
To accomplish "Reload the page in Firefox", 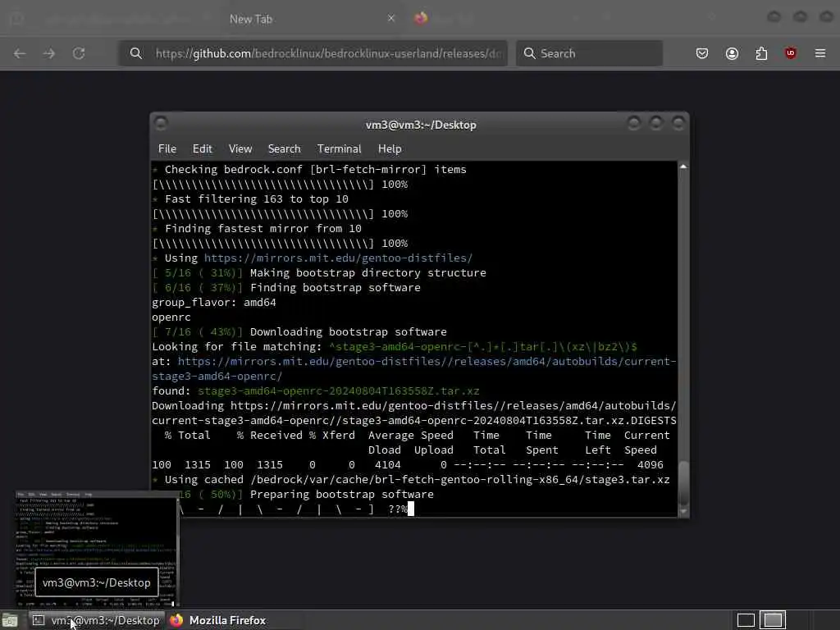I will click(79, 53).
